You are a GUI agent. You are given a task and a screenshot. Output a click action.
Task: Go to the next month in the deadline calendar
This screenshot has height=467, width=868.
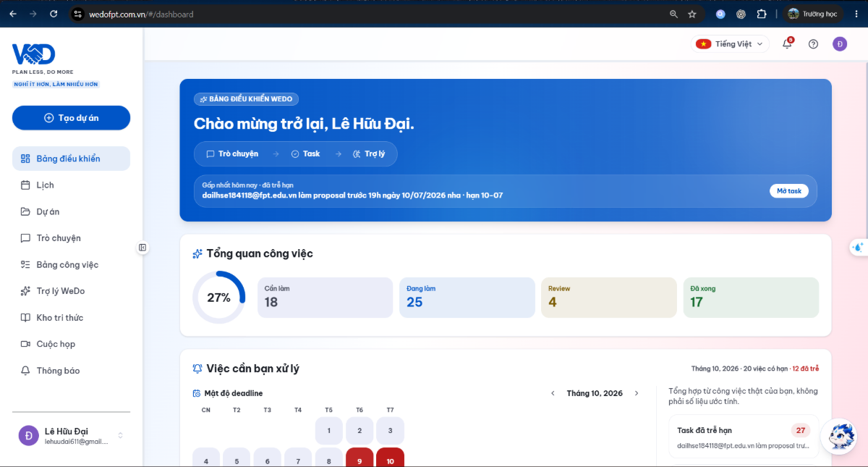click(637, 393)
